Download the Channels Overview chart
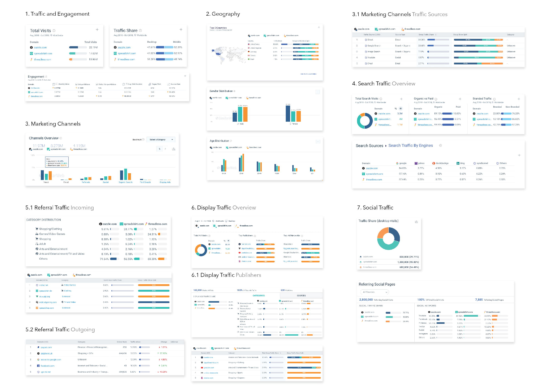The image size is (539, 392). [174, 149]
